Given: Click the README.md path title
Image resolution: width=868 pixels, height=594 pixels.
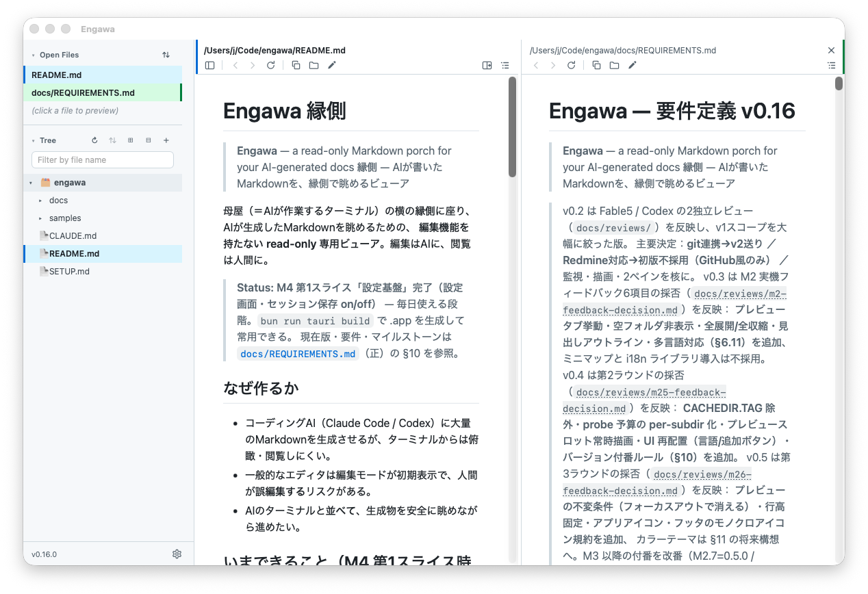Looking at the screenshot, I should pyautogui.click(x=275, y=51).
